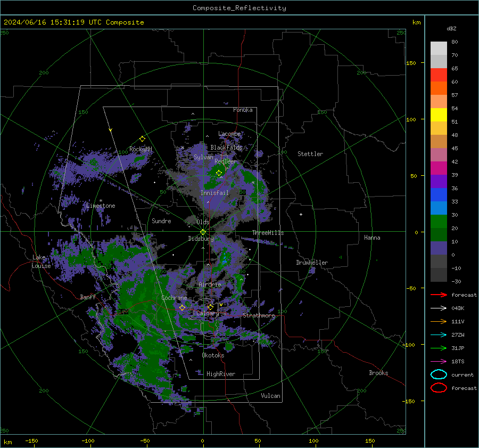Click the yellow diamond marker near RockyMH
This screenshot has height=448, width=479.
[142, 139]
